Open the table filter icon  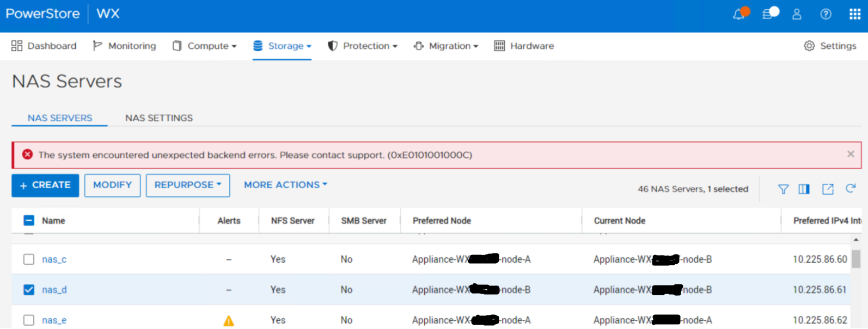click(x=783, y=189)
